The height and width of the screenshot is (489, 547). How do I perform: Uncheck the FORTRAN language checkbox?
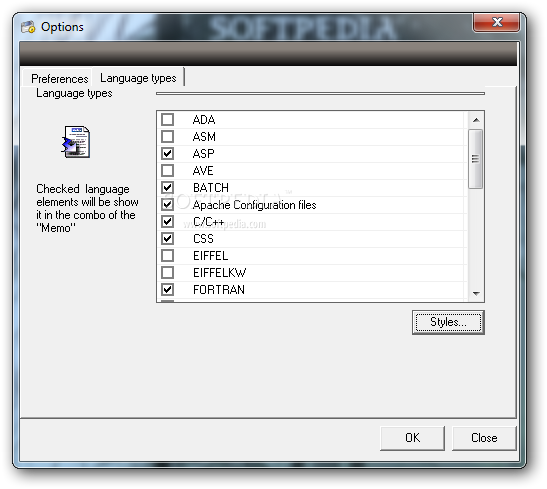click(x=167, y=289)
